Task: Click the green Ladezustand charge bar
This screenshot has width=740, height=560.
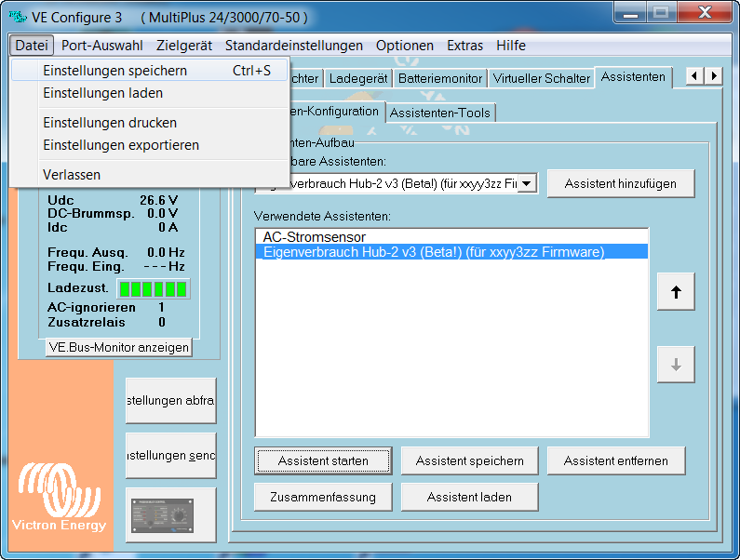Action: [x=153, y=288]
